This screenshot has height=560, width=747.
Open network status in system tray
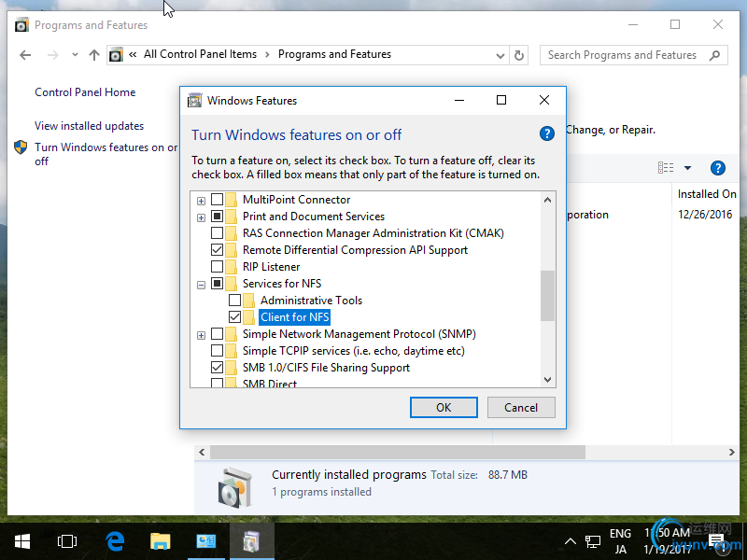coord(593,541)
